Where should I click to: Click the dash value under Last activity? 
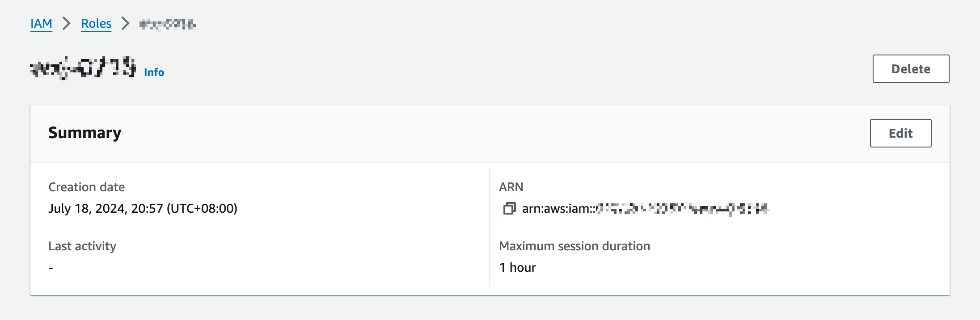(x=51, y=268)
